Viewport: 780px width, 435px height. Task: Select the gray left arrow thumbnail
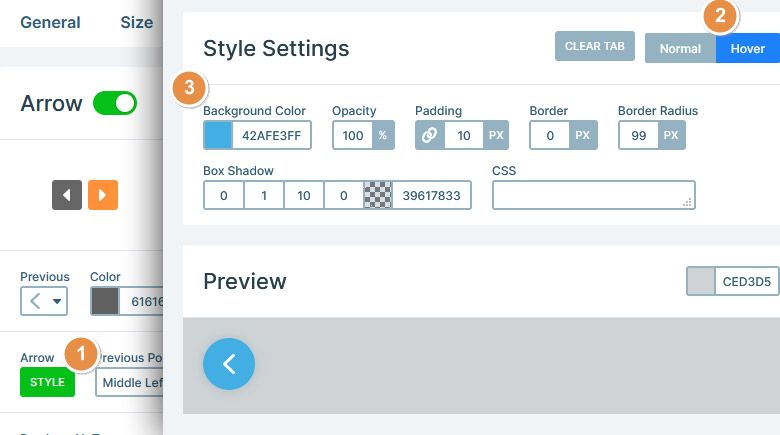pyautogui.click(x=67, y=195)
